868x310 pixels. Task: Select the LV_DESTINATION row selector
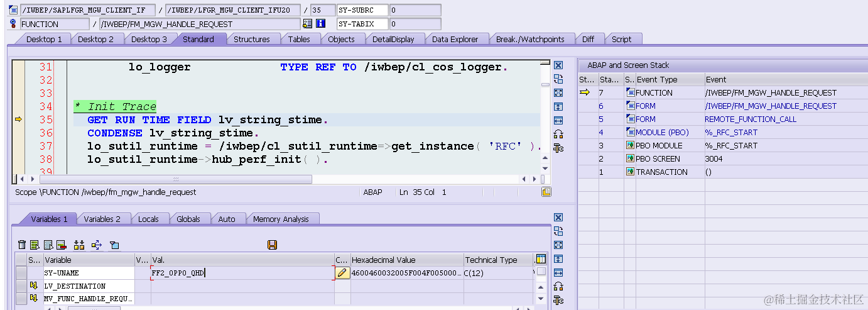(x=21, y=286)
